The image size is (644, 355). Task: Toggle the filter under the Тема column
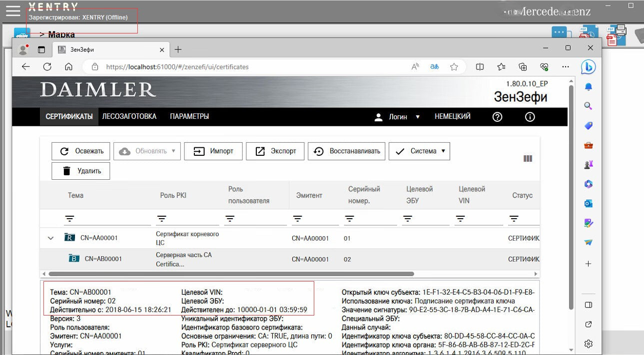click(70, 218)
